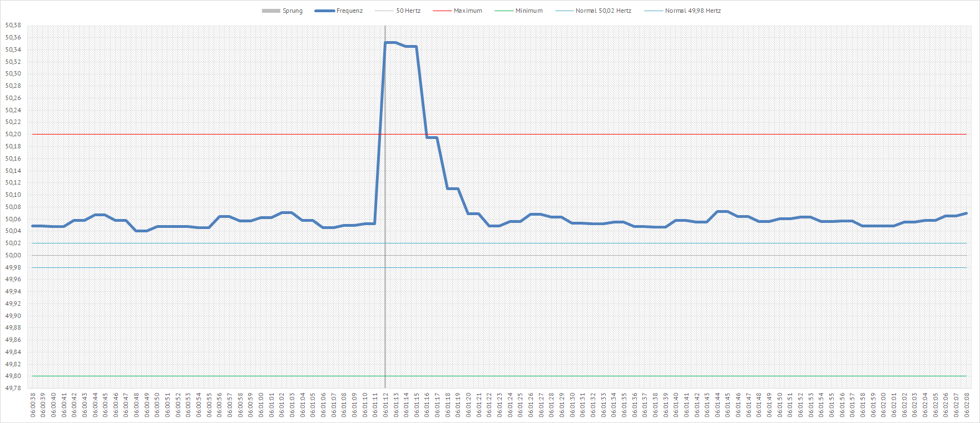Click the 06:01:12 time label on x-axis
The width and height of the screenshot is (980, 423).
pyautogui.click(x=385, y=405)
